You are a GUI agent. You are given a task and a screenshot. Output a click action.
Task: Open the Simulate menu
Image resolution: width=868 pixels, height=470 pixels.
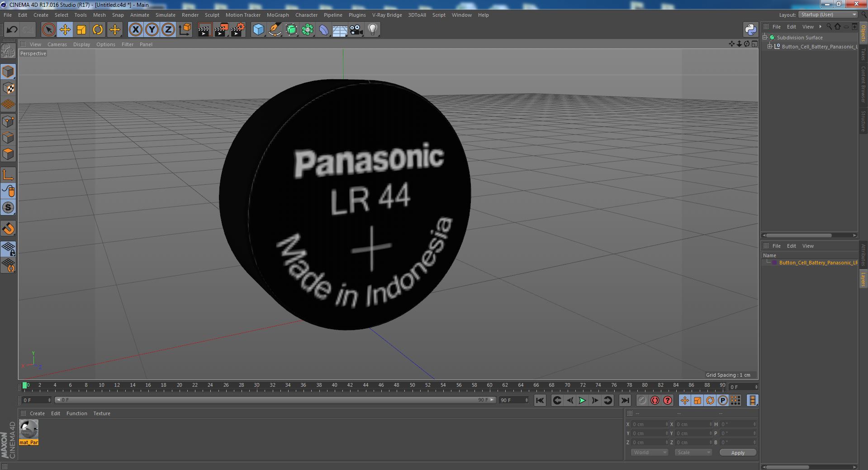166,15
